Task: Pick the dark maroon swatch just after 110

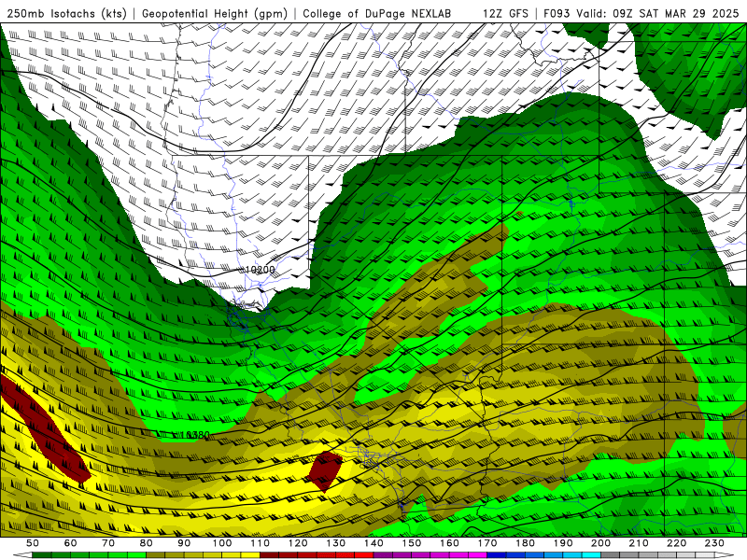Action: pos(269,555)
